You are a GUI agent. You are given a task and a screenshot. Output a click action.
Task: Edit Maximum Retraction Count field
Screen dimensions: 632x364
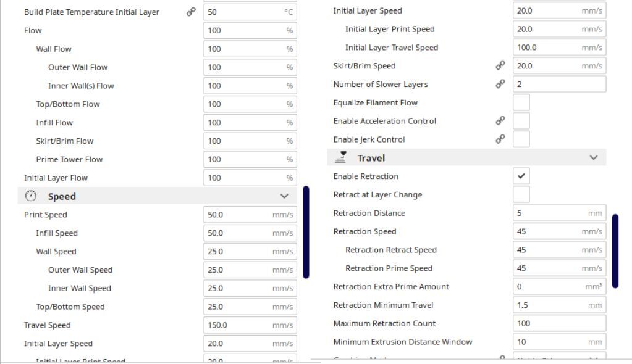click(560, 323)
